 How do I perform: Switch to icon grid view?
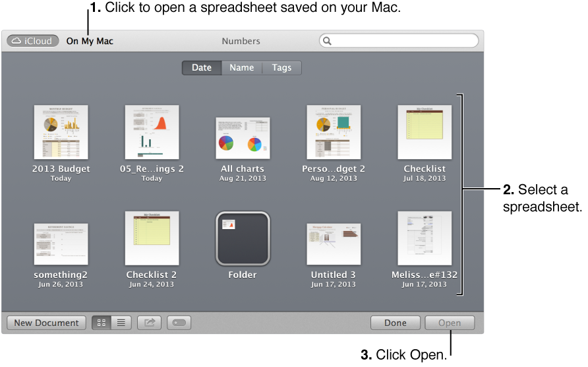point(102,323)
